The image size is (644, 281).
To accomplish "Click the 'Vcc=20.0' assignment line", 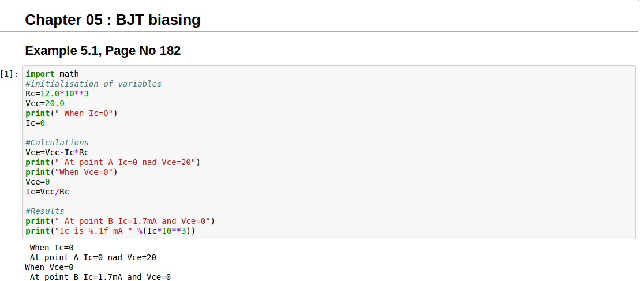I will point(45,103).
